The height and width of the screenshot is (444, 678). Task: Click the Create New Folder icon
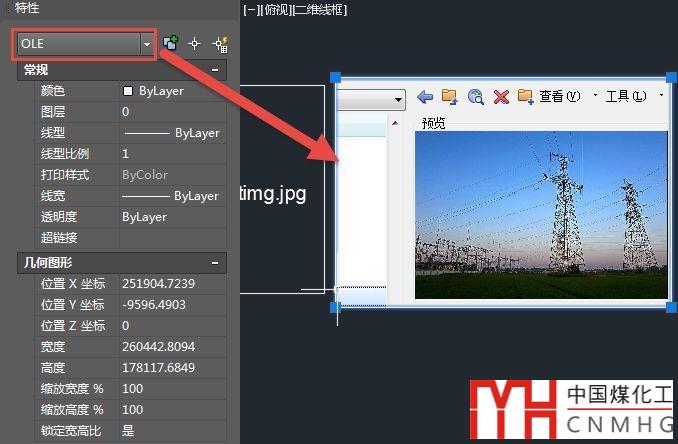point(526,97)
